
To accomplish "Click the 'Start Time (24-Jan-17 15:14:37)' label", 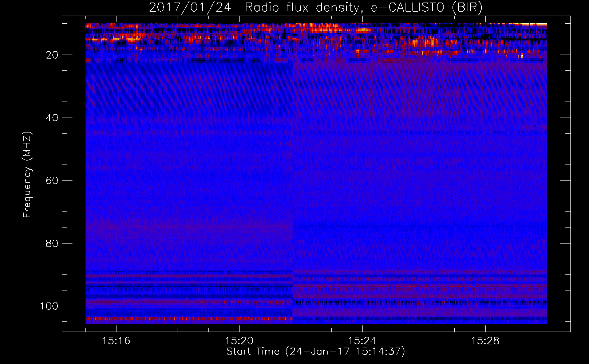I will [x=316, y=352].
